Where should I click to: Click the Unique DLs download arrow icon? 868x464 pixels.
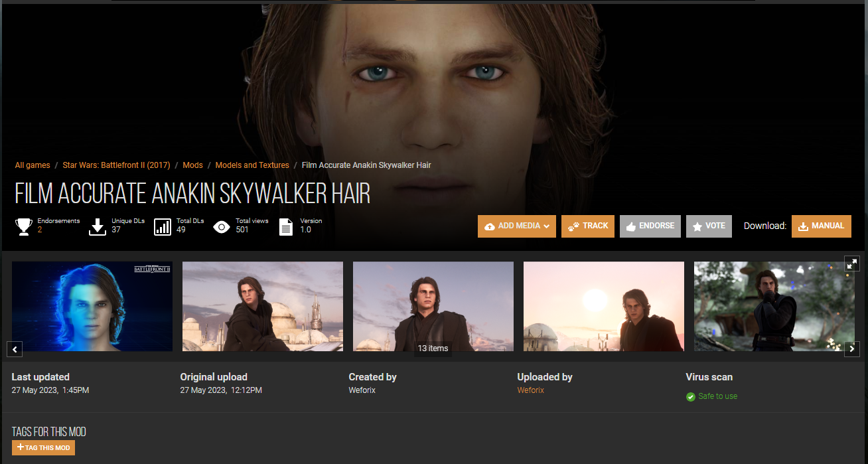(x=98, y=226)
